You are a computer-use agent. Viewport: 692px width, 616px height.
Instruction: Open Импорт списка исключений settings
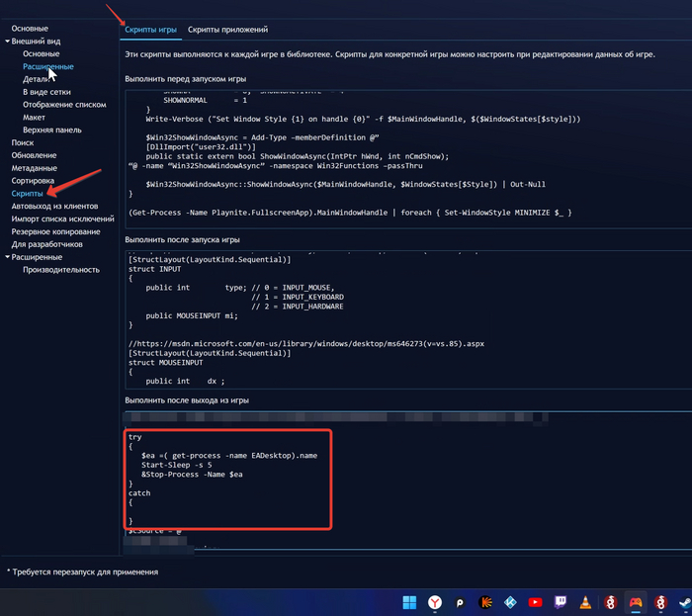(62, 219)
